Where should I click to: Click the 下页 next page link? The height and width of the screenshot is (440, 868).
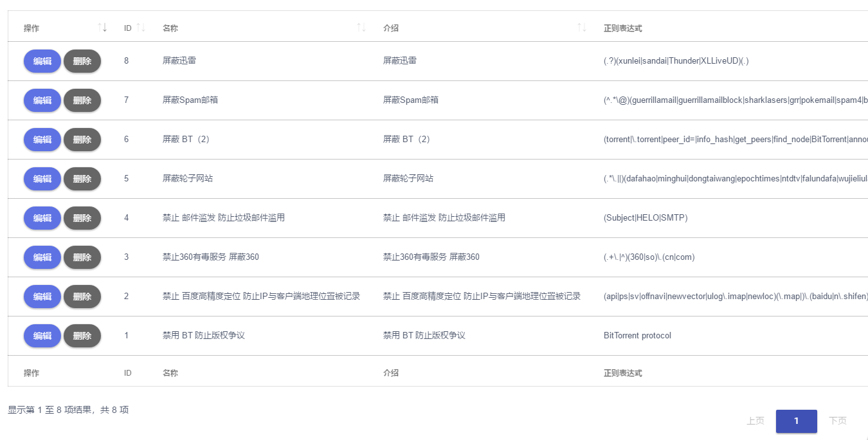point(838,421)
